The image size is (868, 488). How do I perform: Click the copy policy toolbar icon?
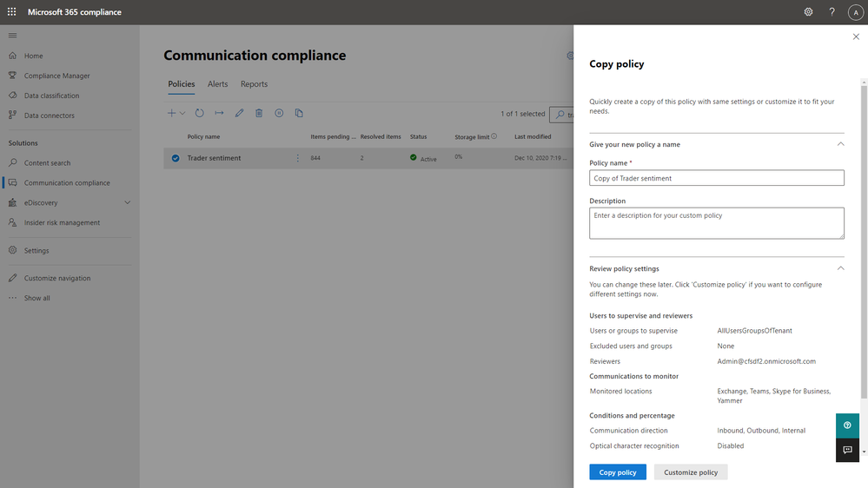[x=299, y=113]
